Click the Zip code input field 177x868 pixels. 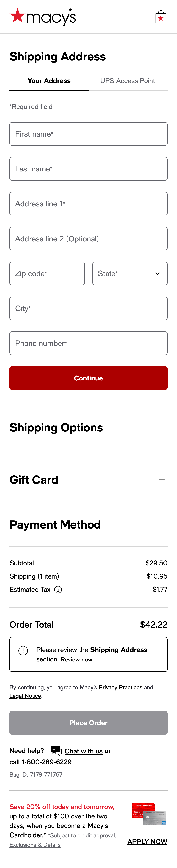coord(47,273)
